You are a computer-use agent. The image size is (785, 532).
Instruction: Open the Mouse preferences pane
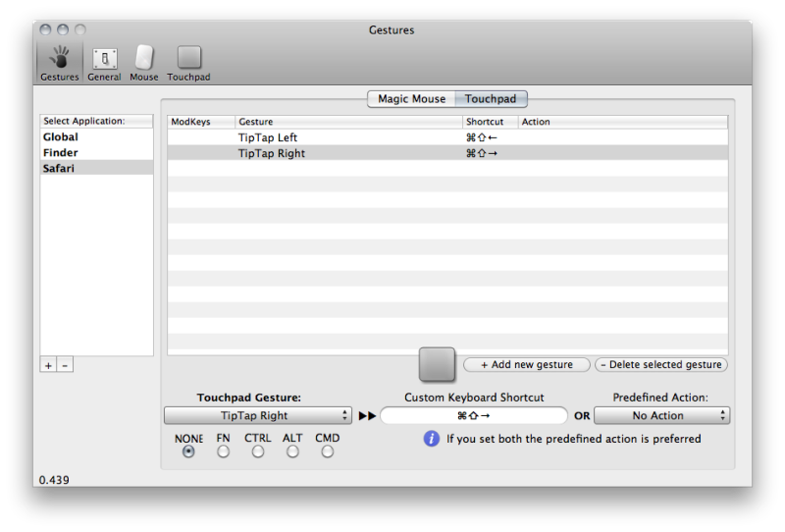(143, 63)
